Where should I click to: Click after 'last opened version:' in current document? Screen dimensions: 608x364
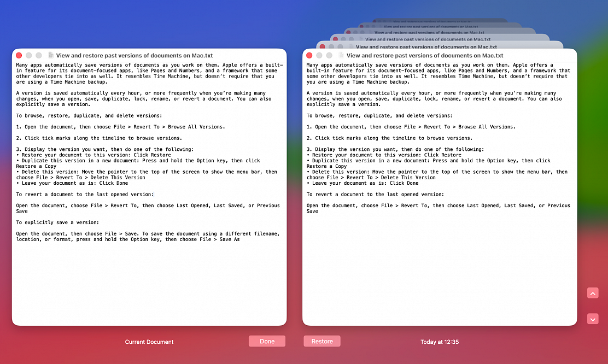tap(154, 195)
